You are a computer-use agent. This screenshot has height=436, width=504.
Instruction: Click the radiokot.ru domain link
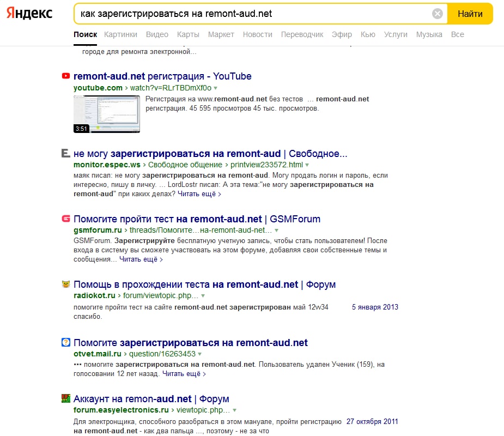94,295
